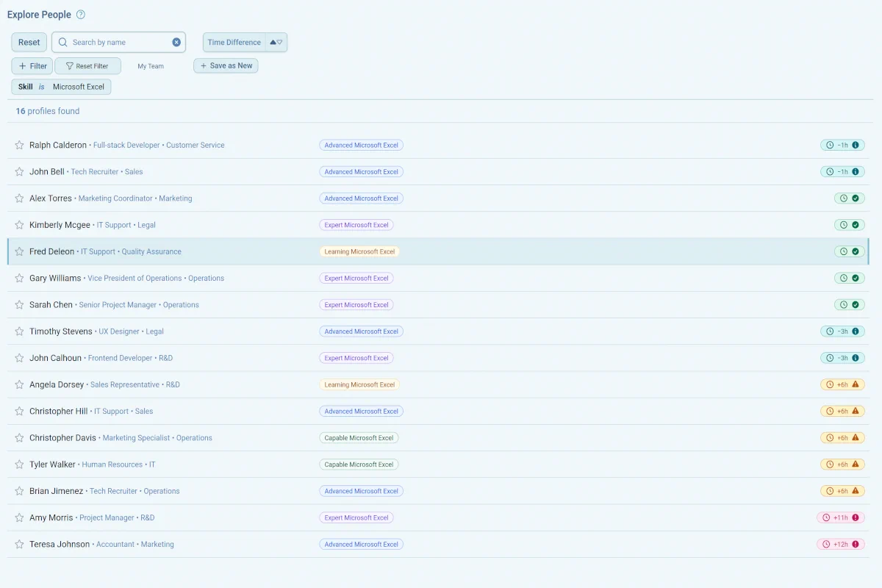The image size is (882, 588).
Task: Click Teresa Johnson's +12h alert badge
Action: pos(841,545)
